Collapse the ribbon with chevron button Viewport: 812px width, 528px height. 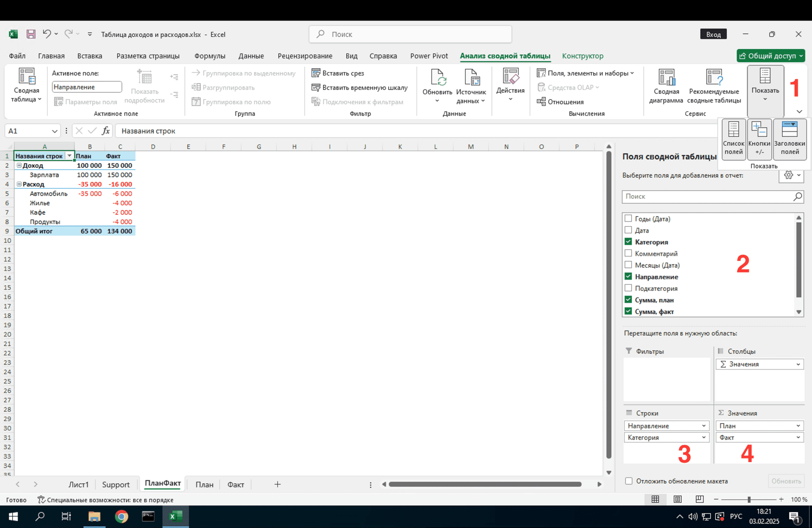point(799,112)
